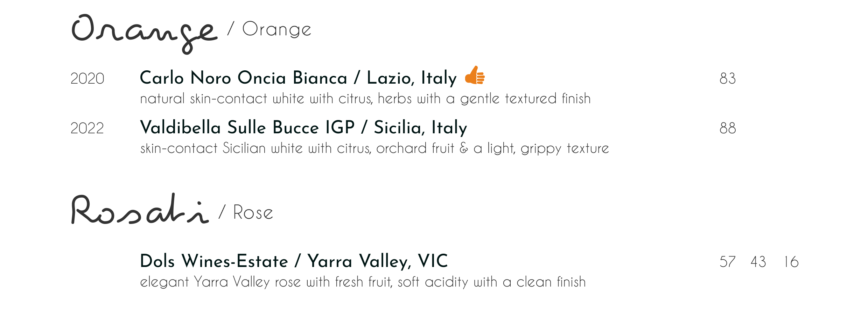
Task: Click the orange thumbs-up icon
Action: tap(475, 76)
